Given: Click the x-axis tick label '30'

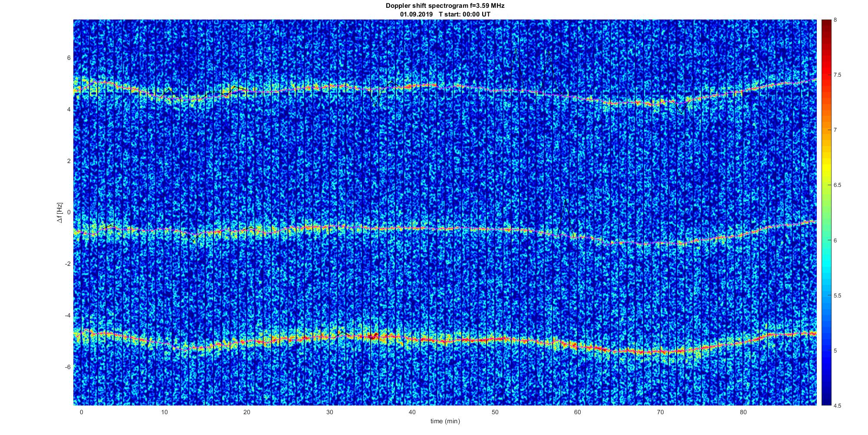Looking at the screenshot, I should pos(329,412).
